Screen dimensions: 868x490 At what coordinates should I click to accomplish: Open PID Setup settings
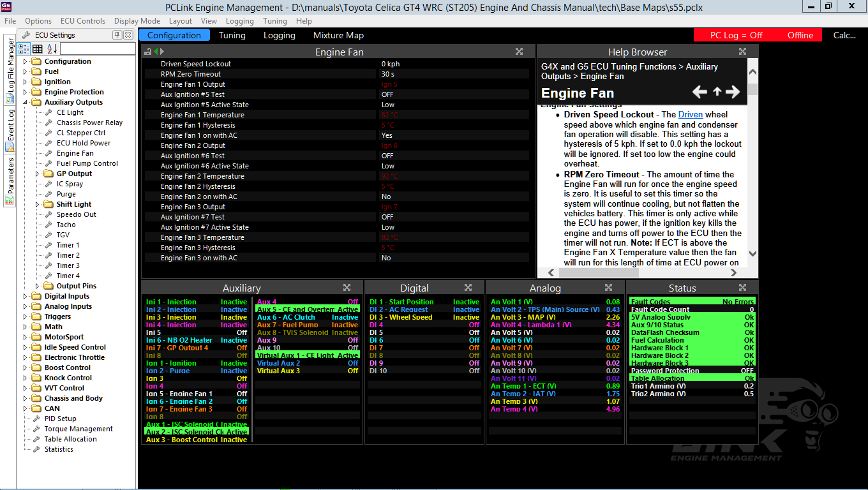pyautogui.click(x=60, y=419)
